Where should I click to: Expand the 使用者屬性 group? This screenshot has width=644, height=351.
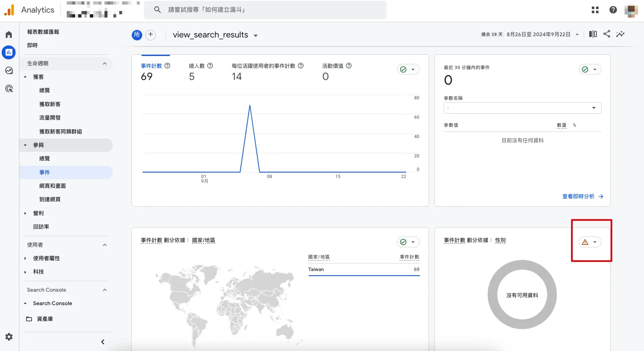tap(25, 258)
